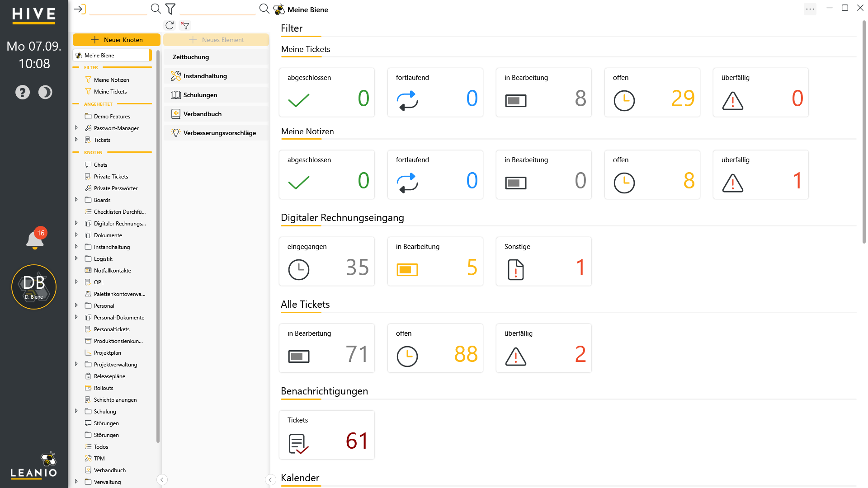The width and height of the screenshot is (868, 488).
Task: Click the node search magnifier icon
Action: pos(156,9)
